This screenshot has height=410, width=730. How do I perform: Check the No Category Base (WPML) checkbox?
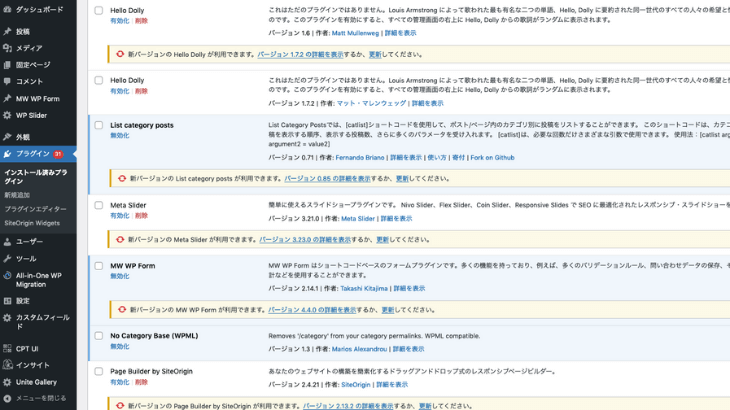[99, 336]
